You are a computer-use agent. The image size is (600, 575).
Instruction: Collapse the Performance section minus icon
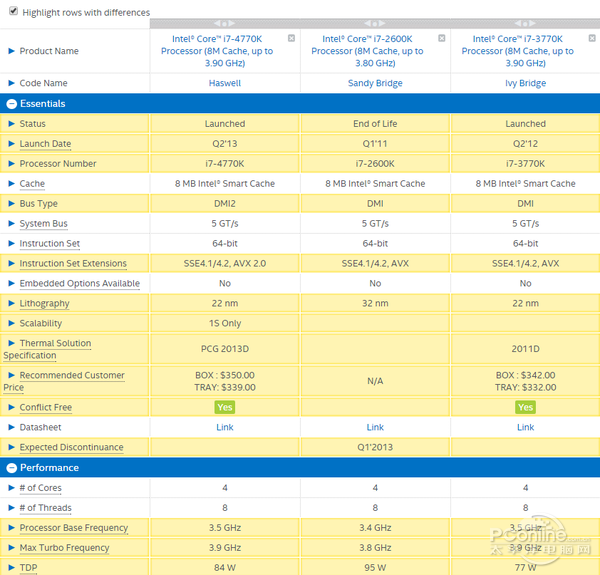11,468
